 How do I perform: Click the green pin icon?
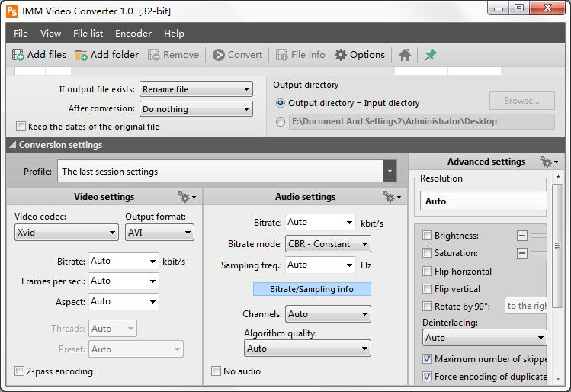[430, 55]
